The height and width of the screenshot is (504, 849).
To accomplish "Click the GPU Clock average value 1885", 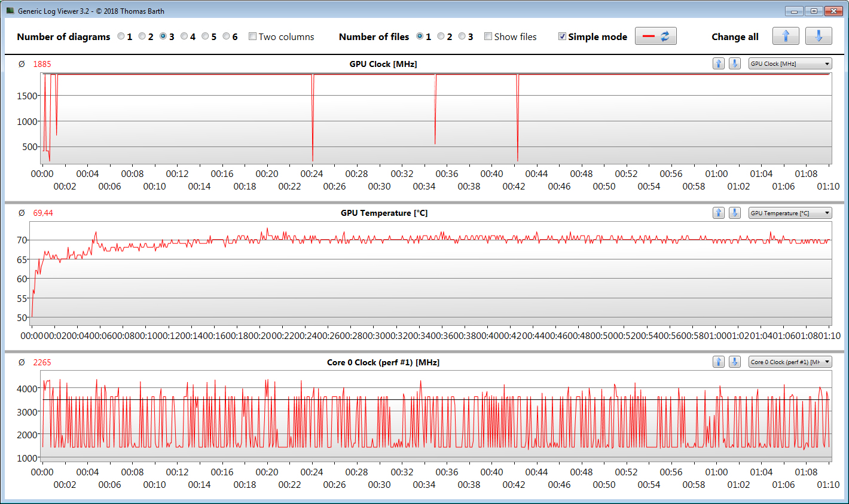I will point(42,64).
